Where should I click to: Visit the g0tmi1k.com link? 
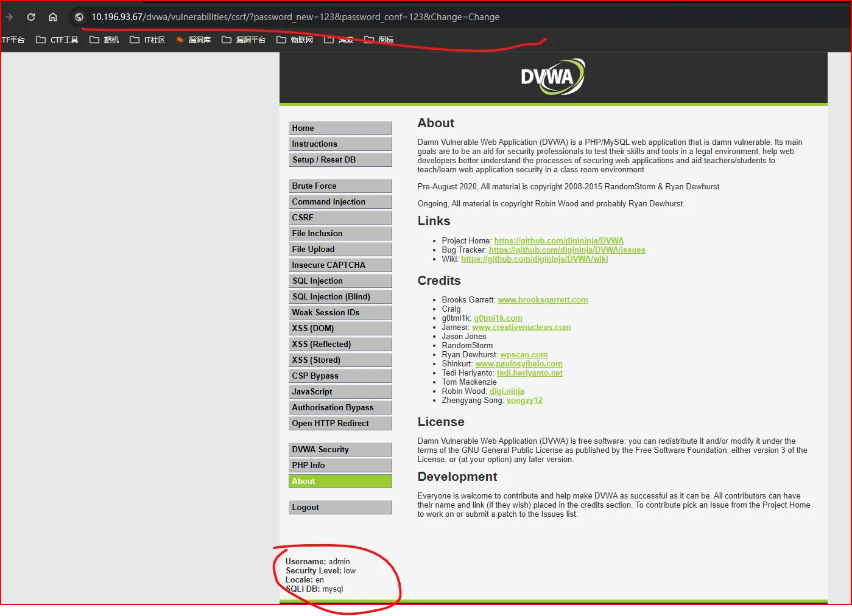point(498,318)
